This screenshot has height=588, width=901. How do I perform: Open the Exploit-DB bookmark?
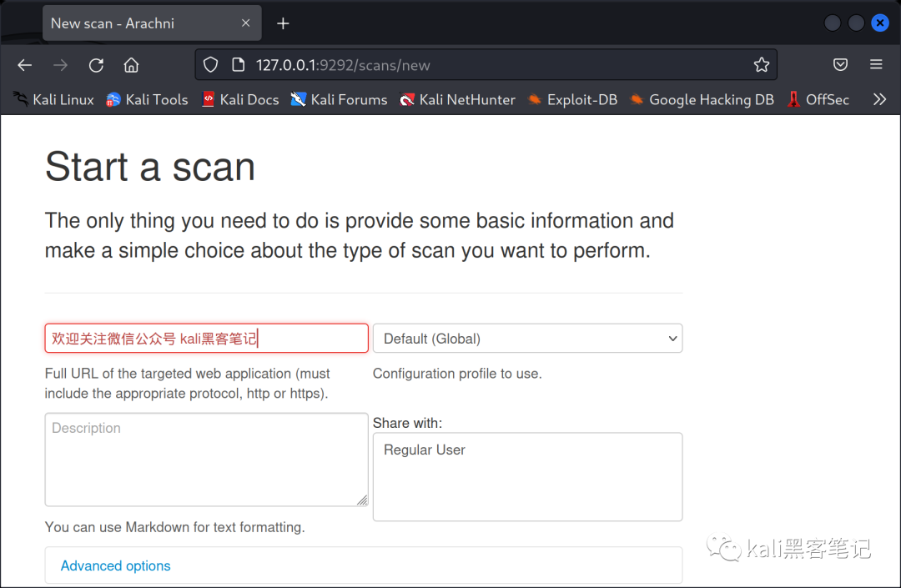pos(573,99)
